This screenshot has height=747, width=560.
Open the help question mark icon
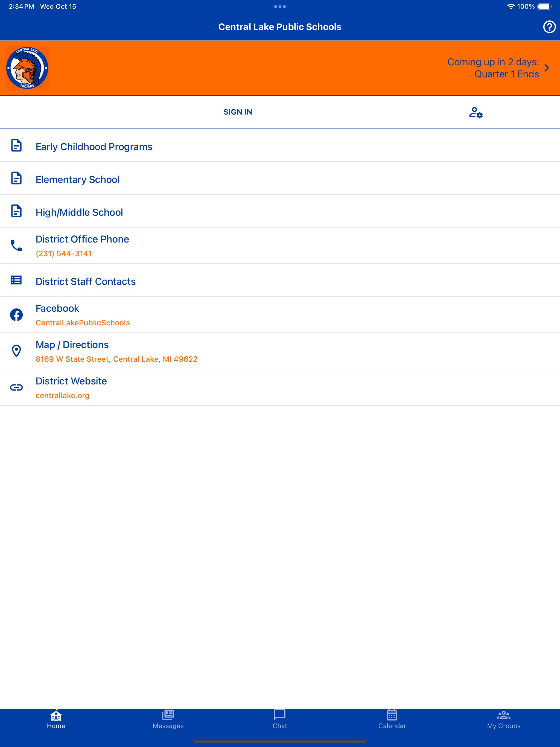(549, 27)
